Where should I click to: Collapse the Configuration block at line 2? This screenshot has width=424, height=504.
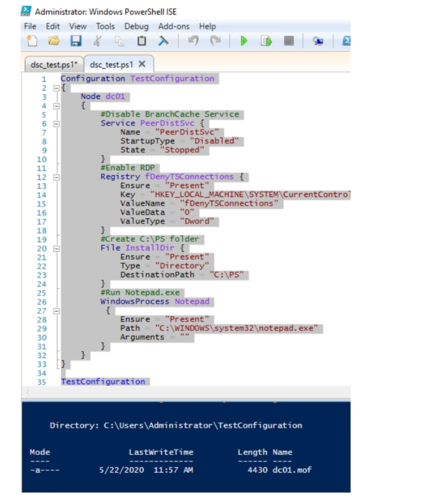(57, 88)
